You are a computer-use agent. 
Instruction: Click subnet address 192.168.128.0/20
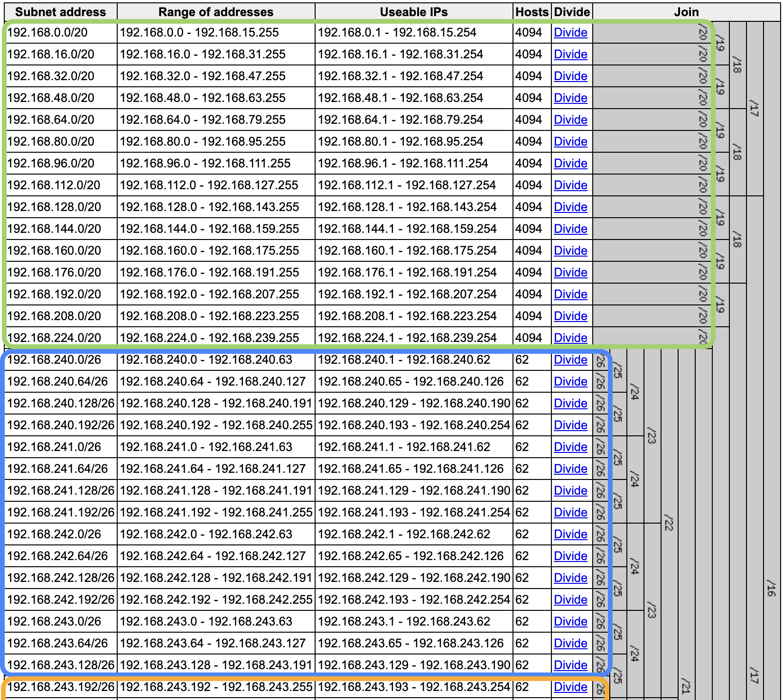click(54, 207)
